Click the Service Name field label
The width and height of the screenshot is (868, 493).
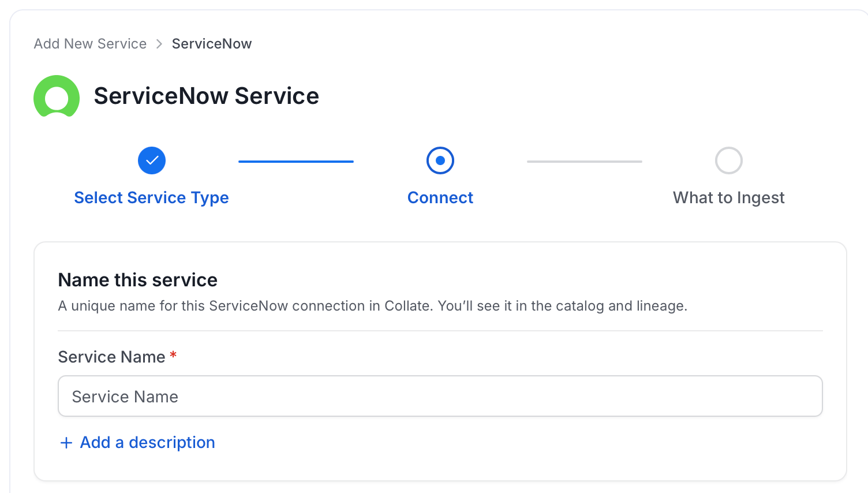(x=112, y=357)
